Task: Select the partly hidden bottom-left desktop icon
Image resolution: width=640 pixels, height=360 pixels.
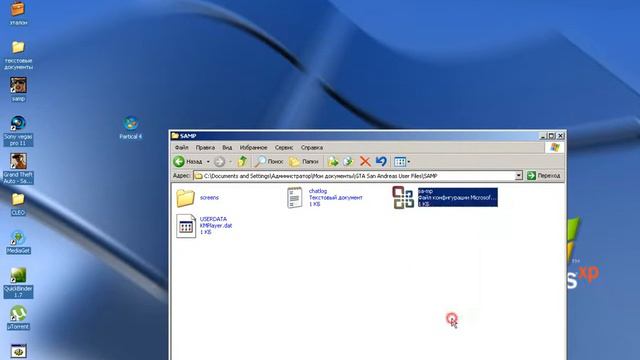Action: (18, 352)
